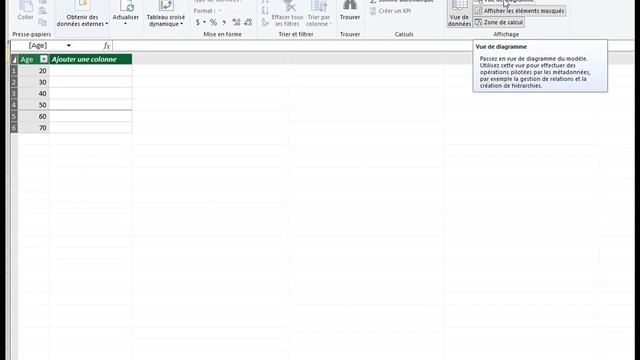Screen dimensions: 640x360
Task: Click the Trouver binoculars button
Action: point(350,11)
